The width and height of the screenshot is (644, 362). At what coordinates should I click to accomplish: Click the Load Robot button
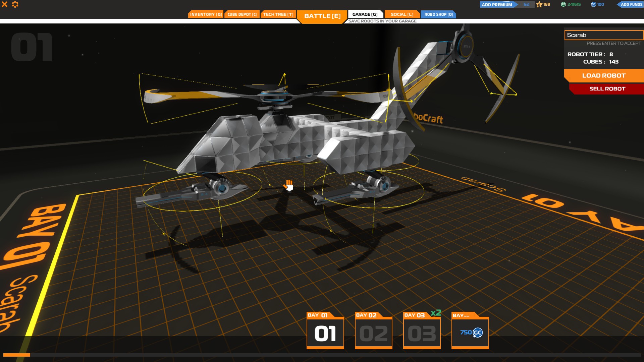604,76
